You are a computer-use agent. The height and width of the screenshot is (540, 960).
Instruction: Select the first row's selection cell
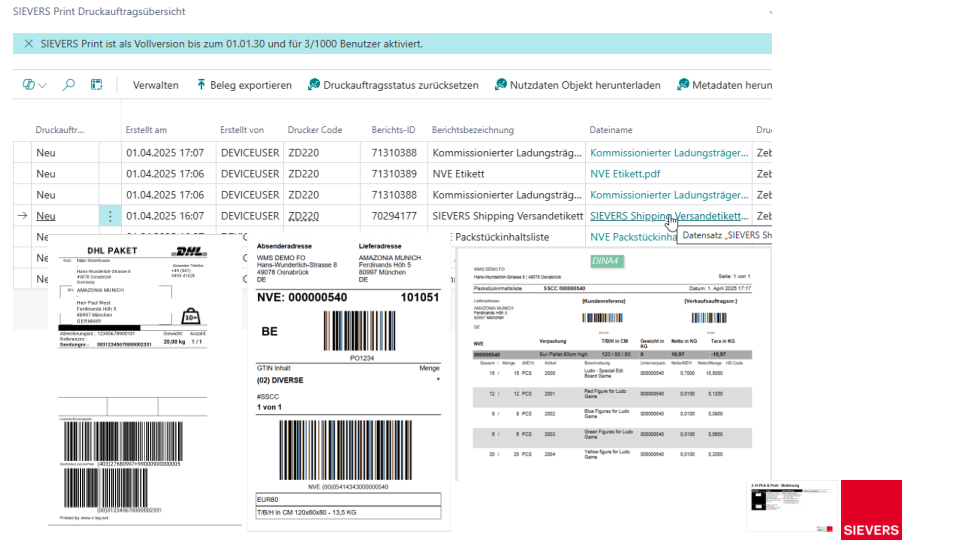click(x=23, y=152)
